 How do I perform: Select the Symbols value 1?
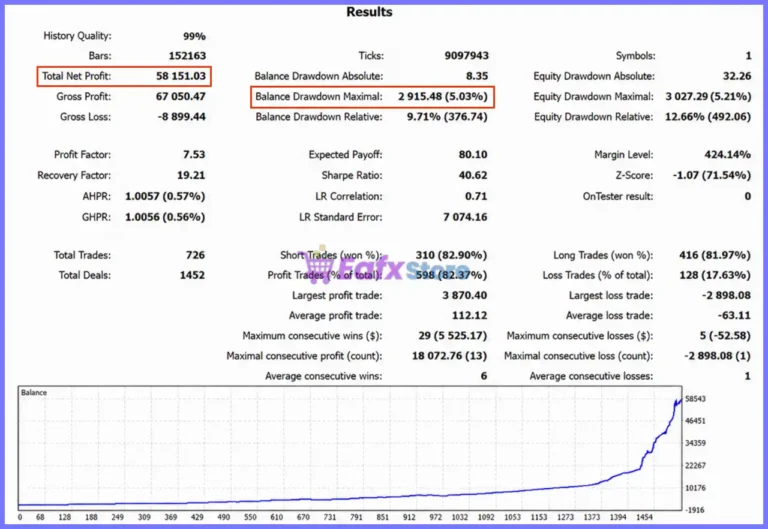[x=748, y=56]
